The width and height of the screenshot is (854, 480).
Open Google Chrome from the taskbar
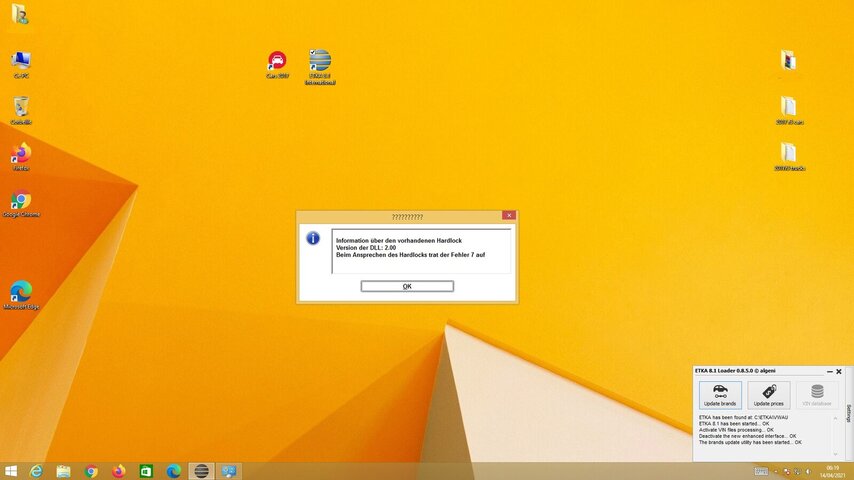click(x=91, y=471)
